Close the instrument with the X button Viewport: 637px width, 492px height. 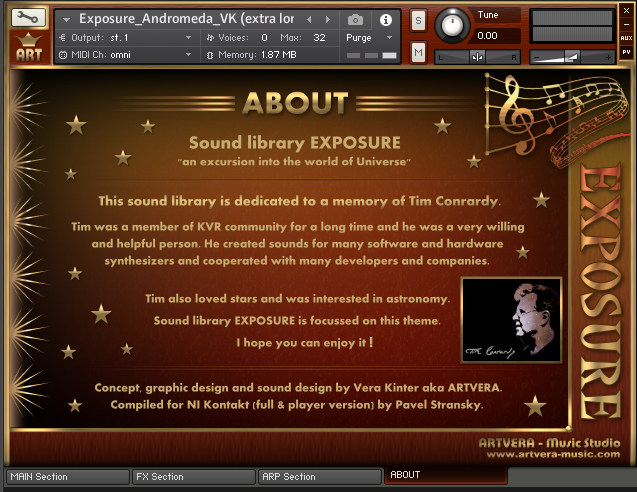tap(626, 11)
